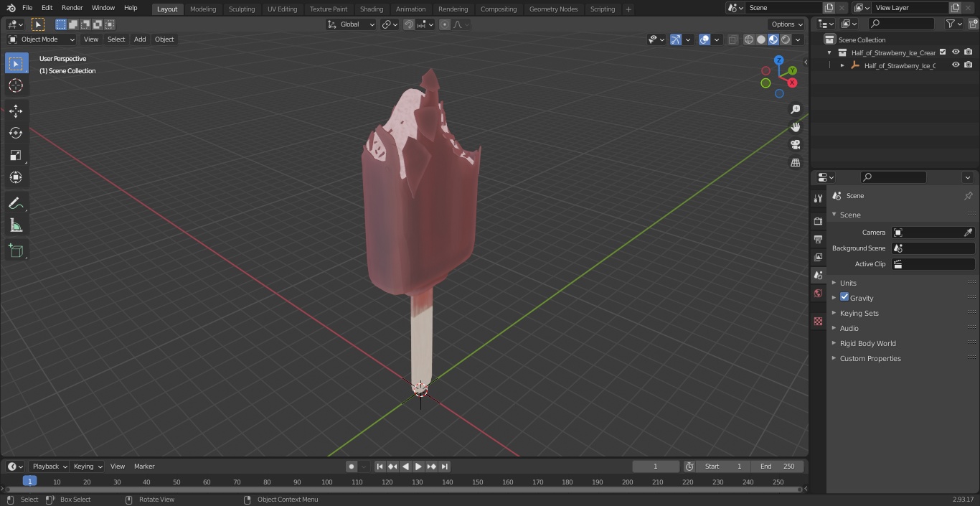Click the viewport zoom magnifier icon

[796, 109]
